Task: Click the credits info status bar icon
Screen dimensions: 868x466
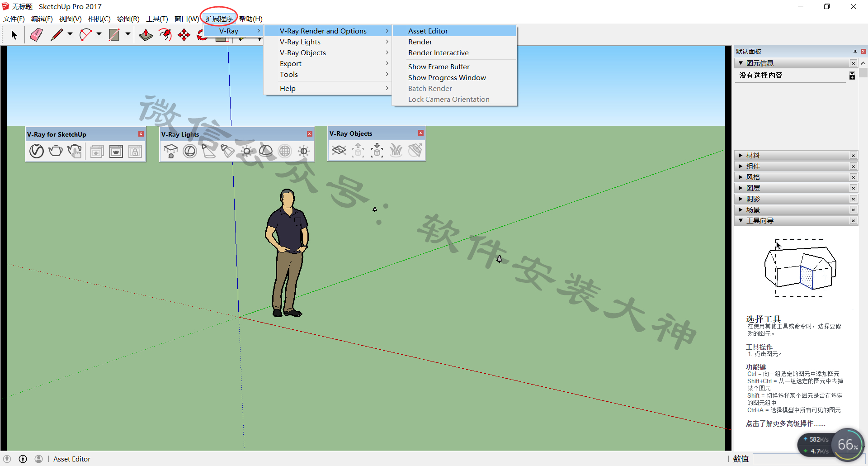Action: (23, 459)
